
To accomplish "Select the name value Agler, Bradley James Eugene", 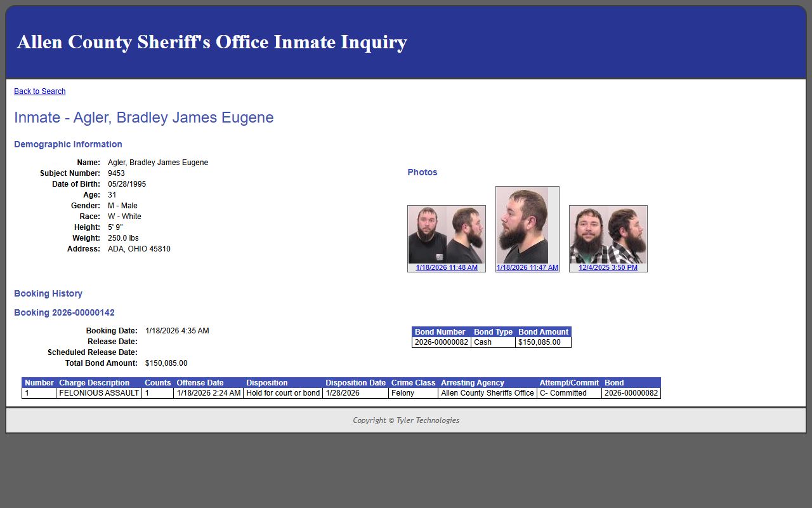I will (158, 163).
